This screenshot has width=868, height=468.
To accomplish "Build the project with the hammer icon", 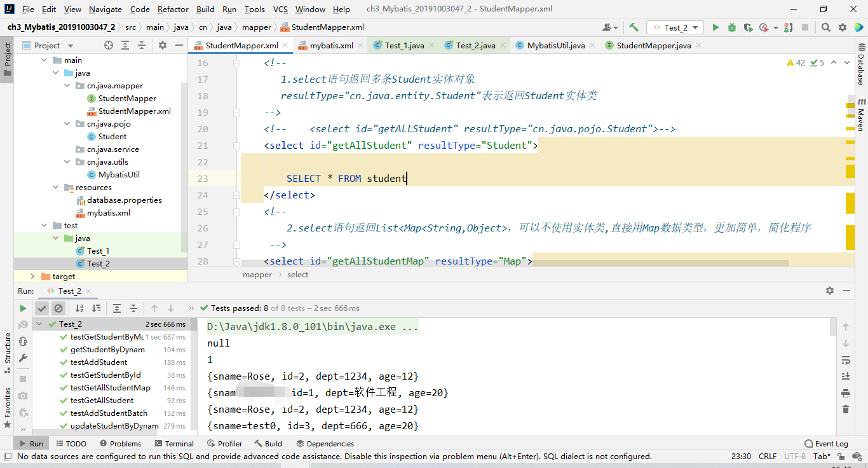I will 634,27.
